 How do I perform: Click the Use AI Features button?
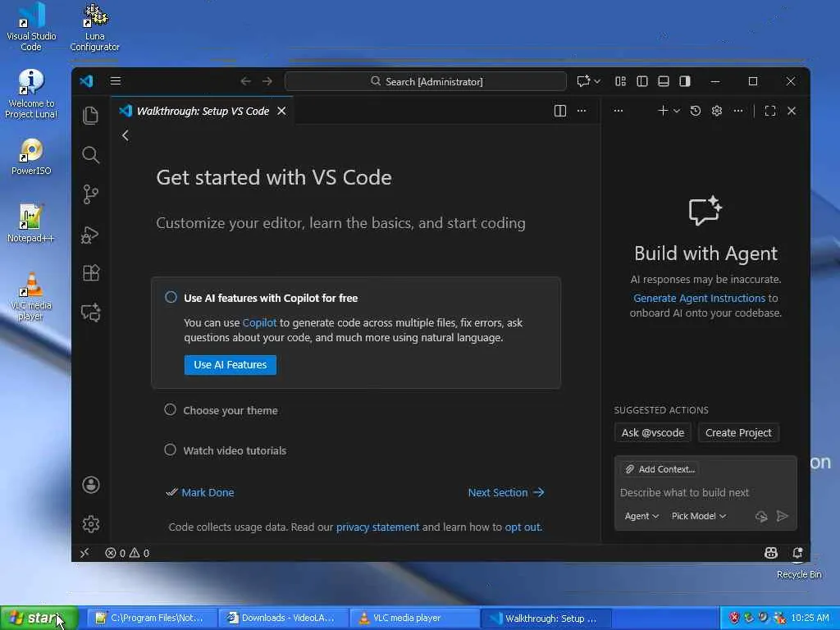tap(231, 365)
